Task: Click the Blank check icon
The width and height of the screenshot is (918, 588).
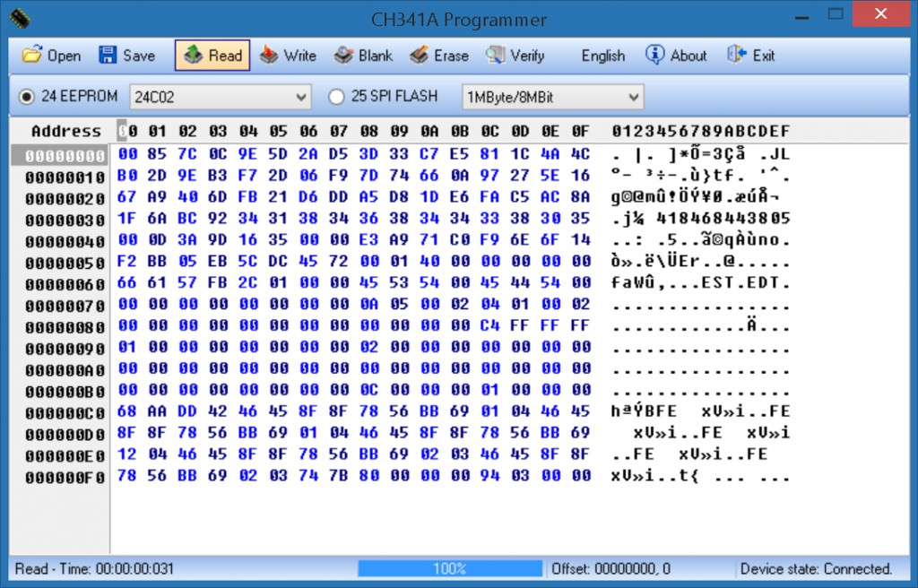Action: click(343, 55)
